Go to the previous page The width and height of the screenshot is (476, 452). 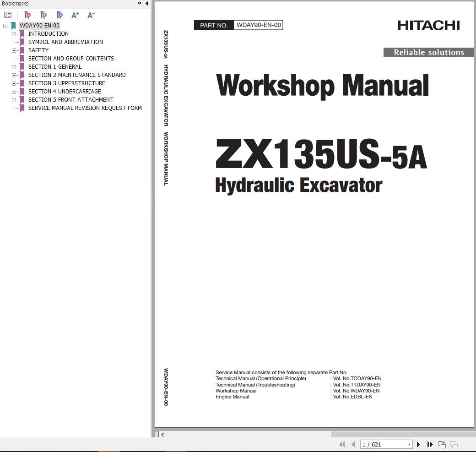pyautogui.click(x=353, y=444)
